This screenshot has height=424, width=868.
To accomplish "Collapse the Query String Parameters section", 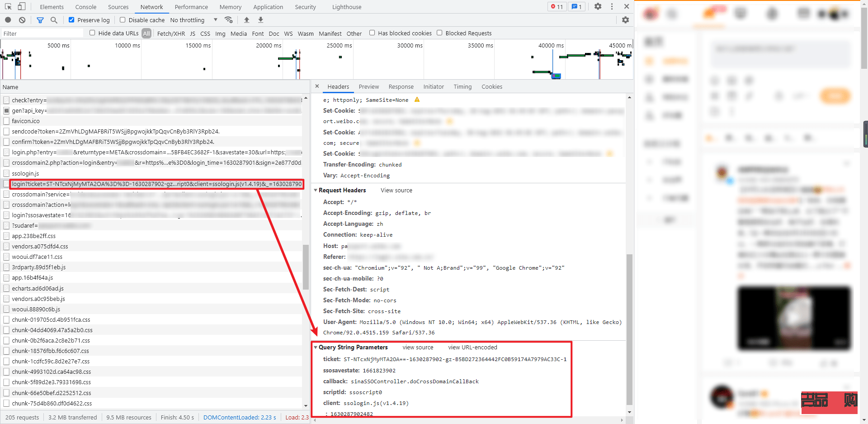I will (x=316, y=348).
